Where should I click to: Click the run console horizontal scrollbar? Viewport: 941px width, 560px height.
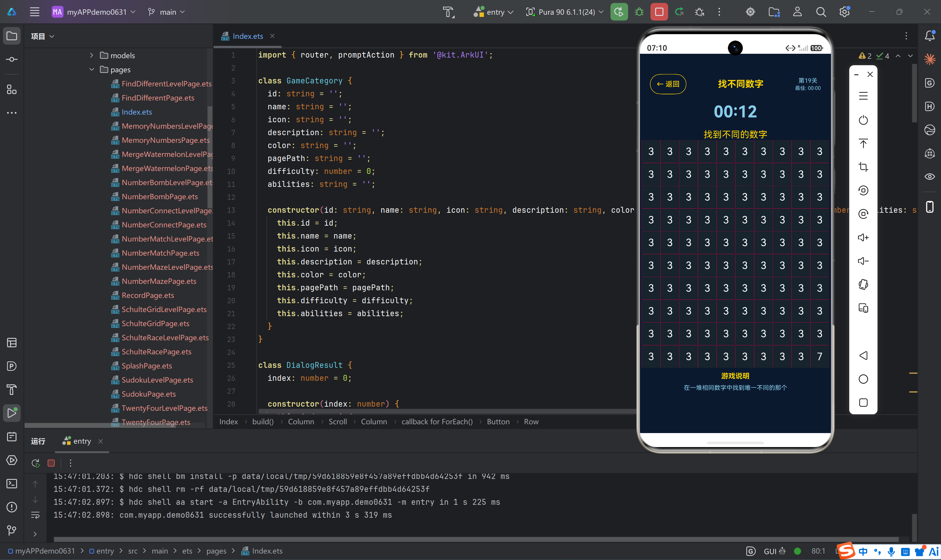(x=476, y=539)
